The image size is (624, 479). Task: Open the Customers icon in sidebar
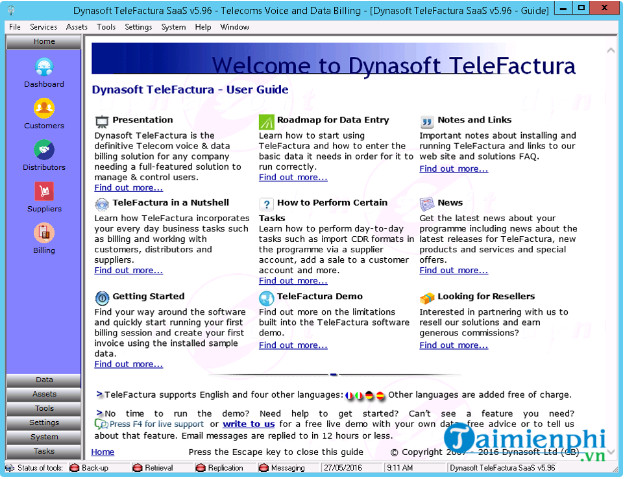44,108
